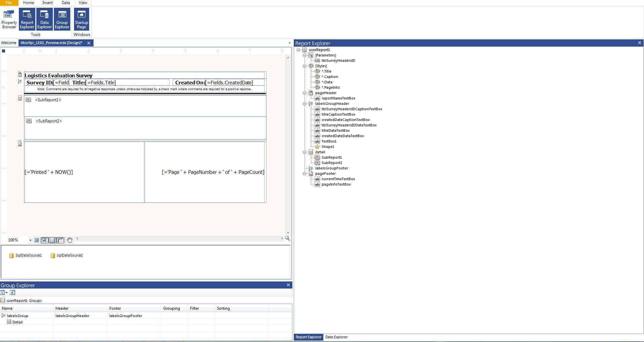
Task: Select the *.Data style palette icon
Action: coord(317,82)
